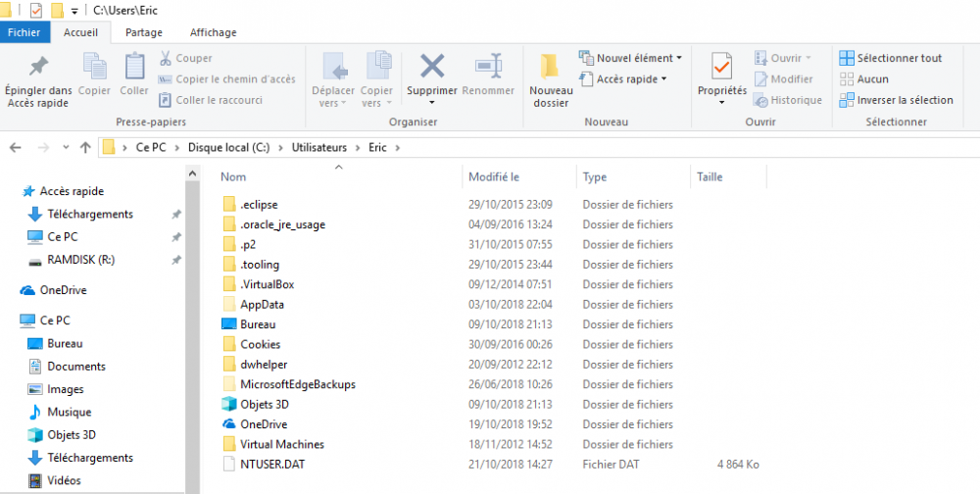Open the Fichier menu tab

[24, 32]
